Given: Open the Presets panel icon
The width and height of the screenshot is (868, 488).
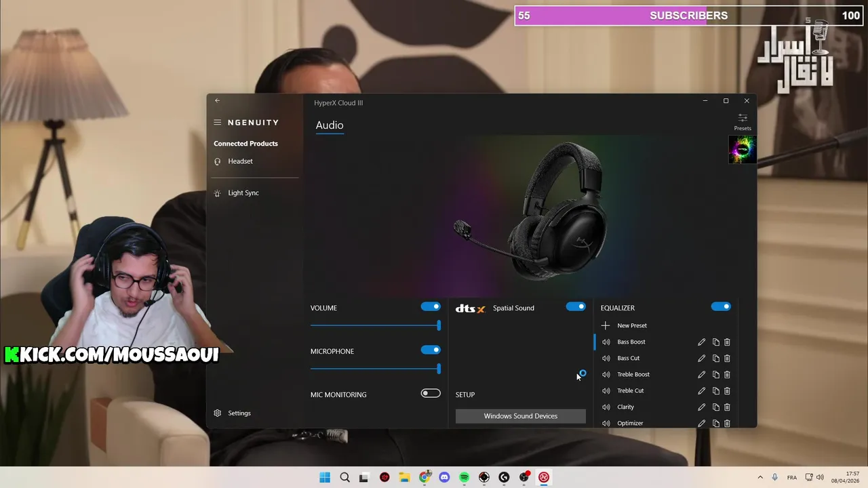Looking at the screenshot, I should click(743, 122).
